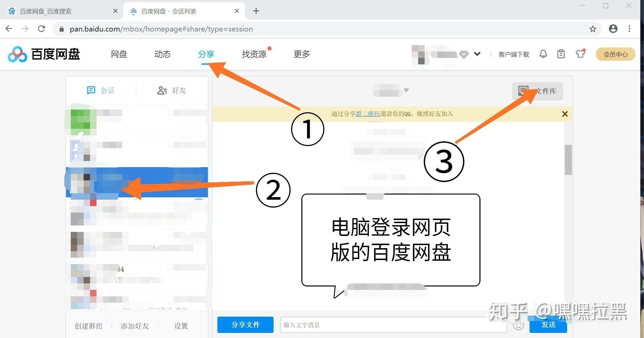Image resolution: width=644 pixels, height=338 pixels.
Task: Click the chat area vertical scrollbar thumb
Action: [x=568, y=160]
